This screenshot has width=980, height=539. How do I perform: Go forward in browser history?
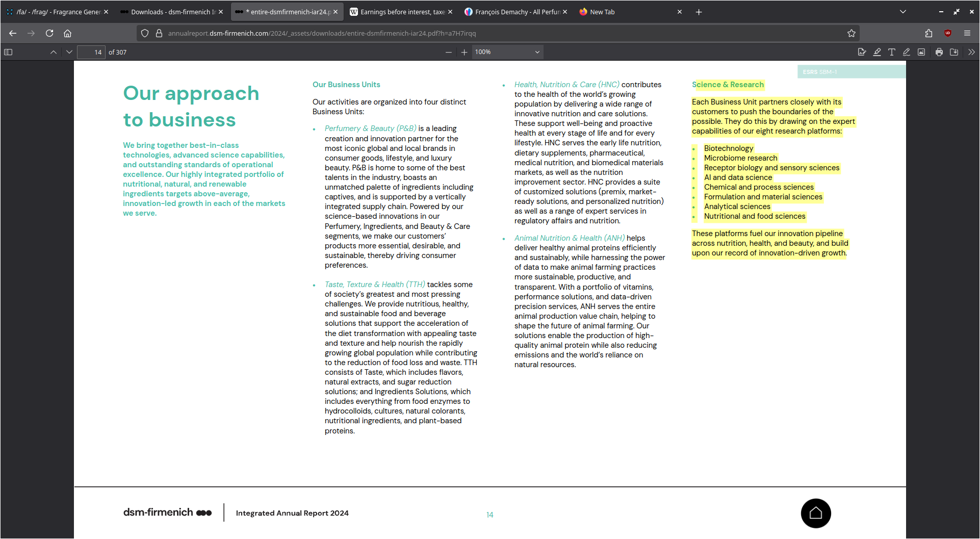tap(31, 33)
